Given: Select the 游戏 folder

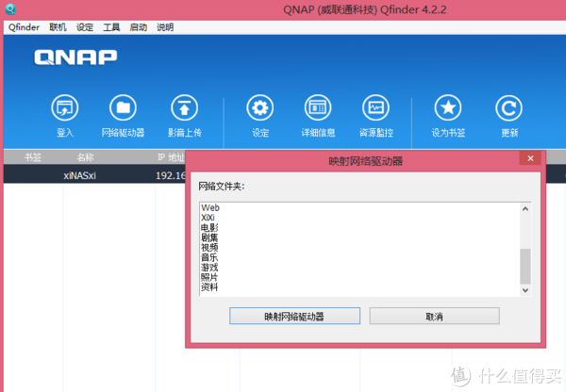Looking at the screenshot, I should click(x=209, y=268).
